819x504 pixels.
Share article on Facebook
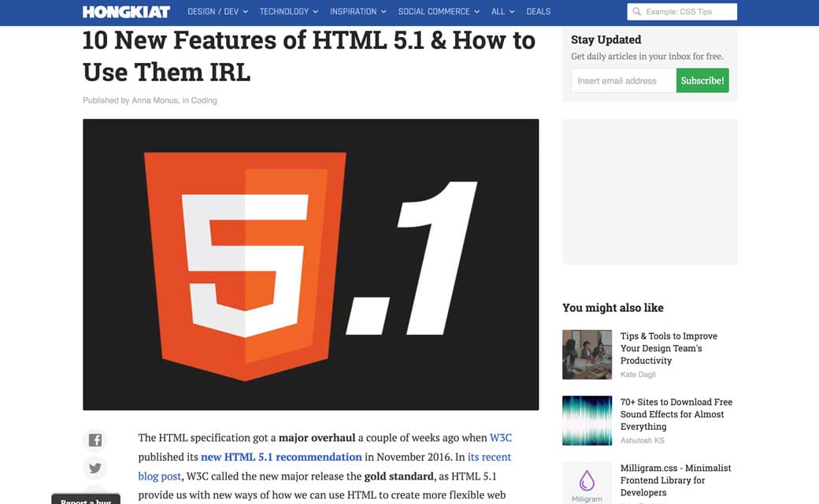pos(95,440)
